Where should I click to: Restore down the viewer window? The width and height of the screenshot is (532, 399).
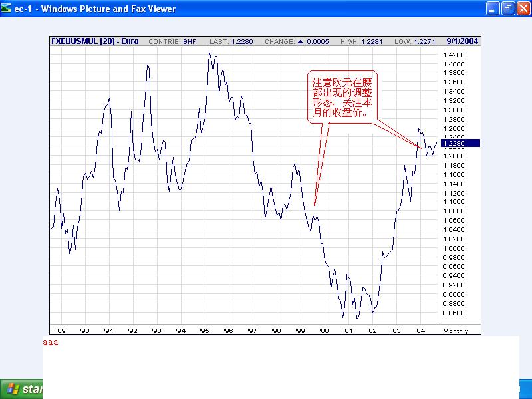click(x=508, y=9)
